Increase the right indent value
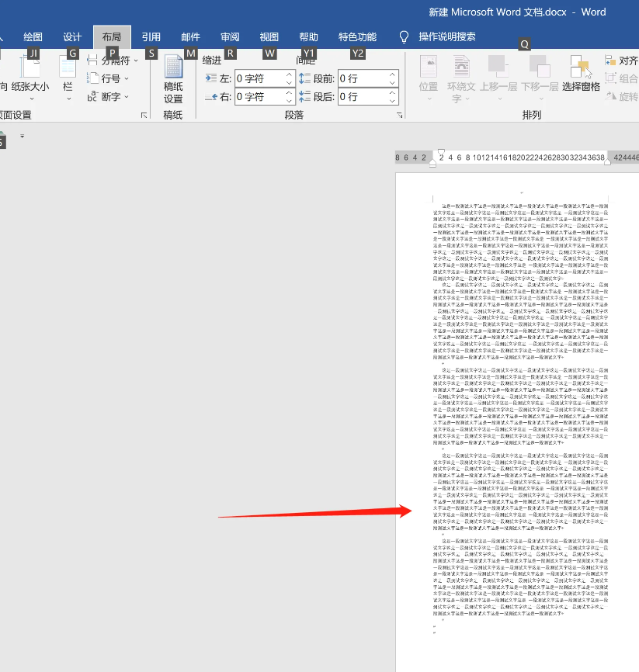The height and width of the screenshot is (672, 639). (x=289, y=93)
